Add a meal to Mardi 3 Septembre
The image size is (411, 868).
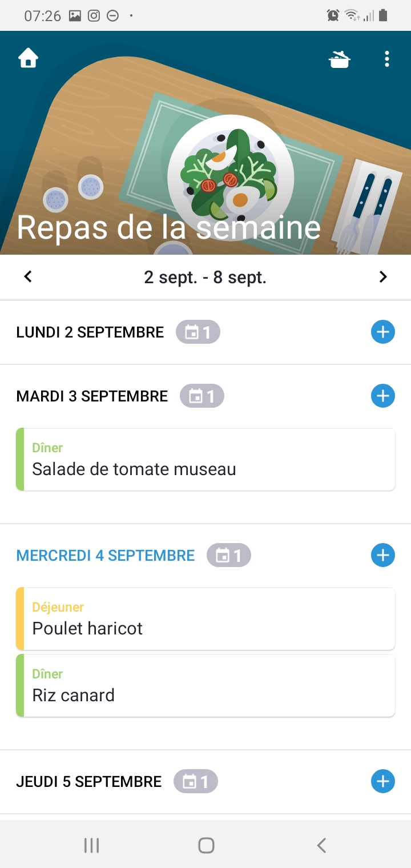[382, 396]
